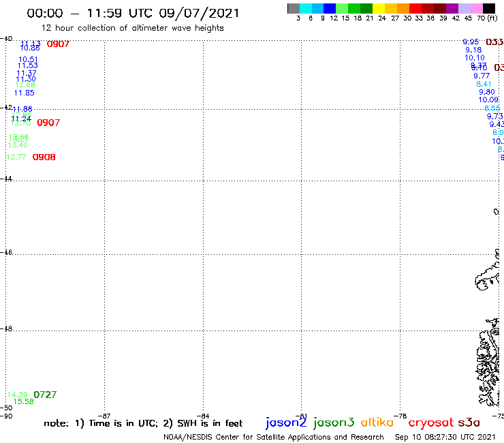The height and width of the screenshot is (443, 504).
Task: Click the orange swatch in the color scale
Action: tap(403, 8)
